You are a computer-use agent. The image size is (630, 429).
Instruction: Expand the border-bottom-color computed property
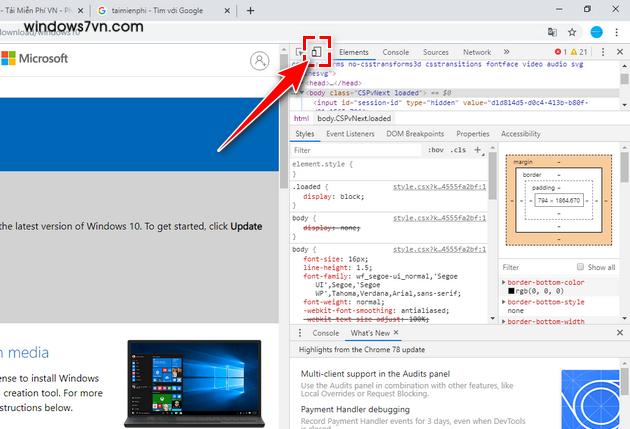pyautogui.click(x=504, y=283)
